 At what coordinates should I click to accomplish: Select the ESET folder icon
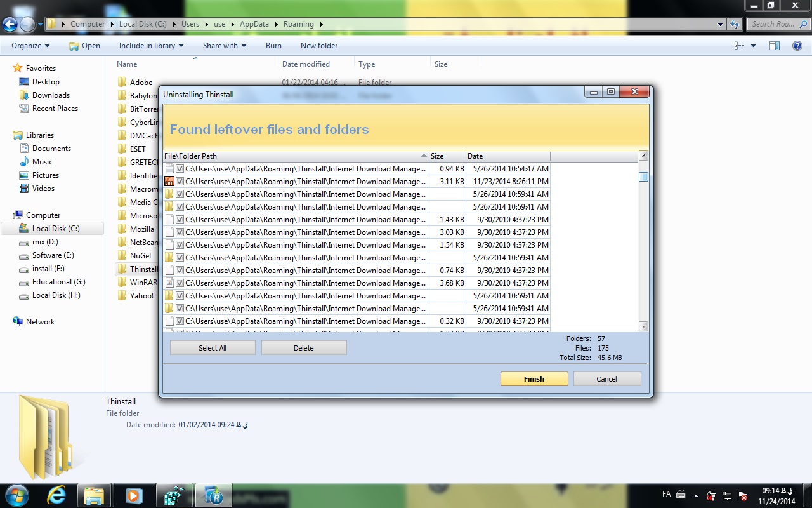tap(122, 149)
